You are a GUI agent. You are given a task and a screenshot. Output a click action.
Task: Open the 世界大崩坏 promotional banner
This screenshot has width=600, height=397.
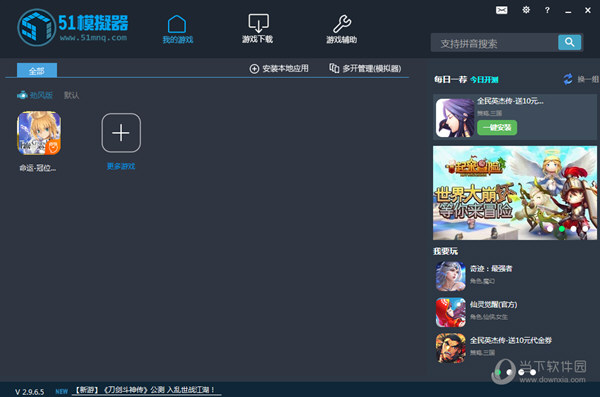[x=515, y=193]
